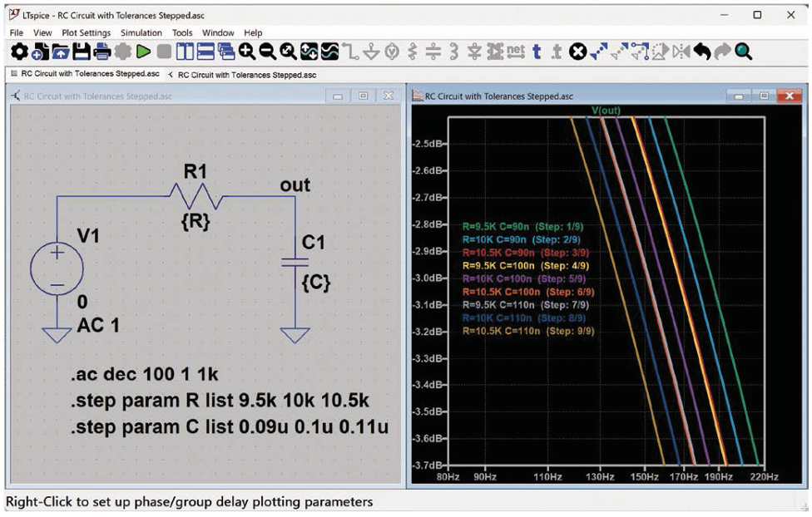Save the schematic with the floppy disk icon

[81, 52]
